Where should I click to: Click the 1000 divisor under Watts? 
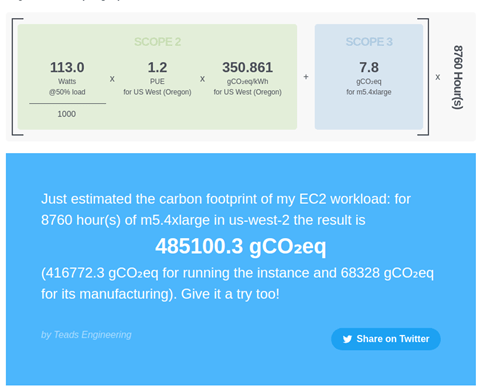(67, 114)
